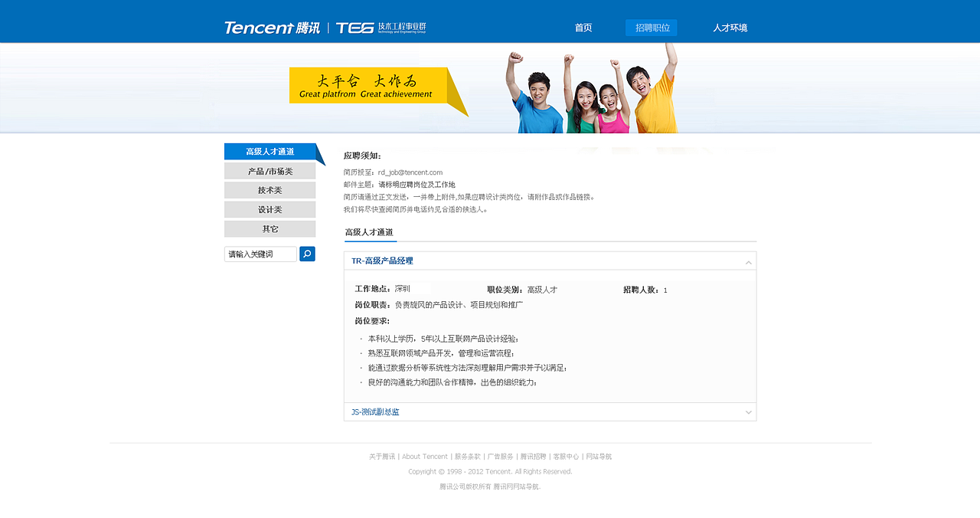Open the 服务条款 footer link
980x518 pixels.
coord(468,457)
